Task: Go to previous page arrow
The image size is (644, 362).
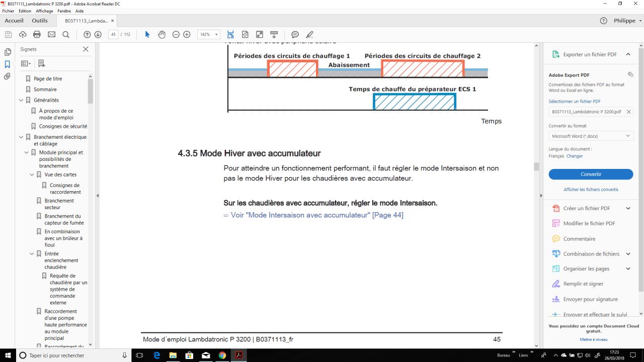Action: [87, 34]
